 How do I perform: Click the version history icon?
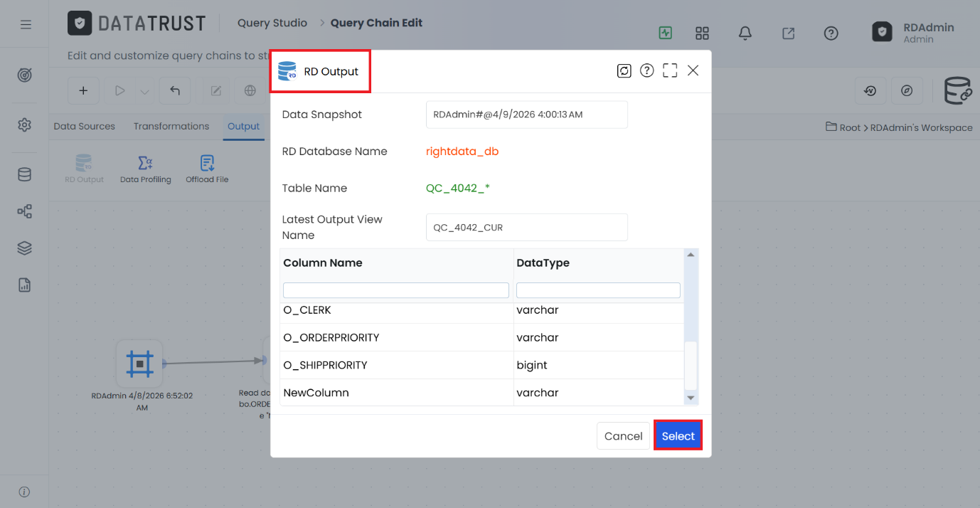click(870, 90)
